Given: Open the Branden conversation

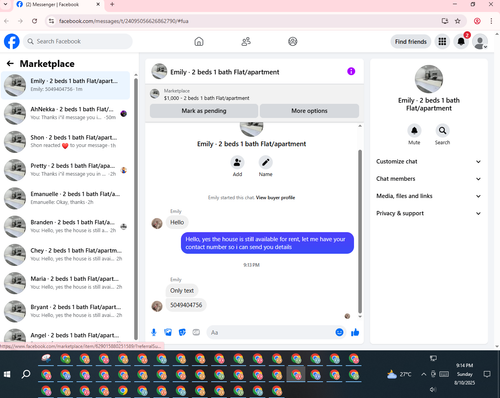Looking at the screenshot, I should [x=66, y=227].
